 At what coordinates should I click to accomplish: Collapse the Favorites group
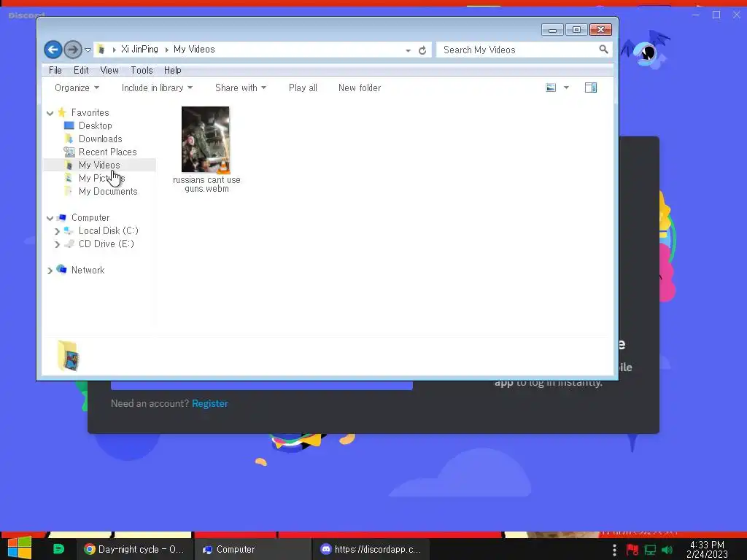coord(50,113)
